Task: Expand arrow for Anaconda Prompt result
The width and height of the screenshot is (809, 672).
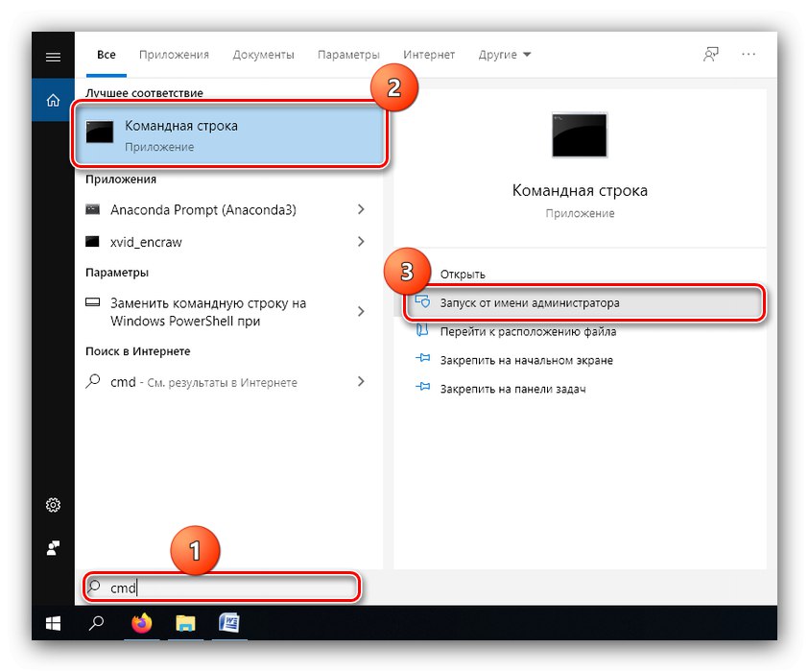Action: click(361, 209)
